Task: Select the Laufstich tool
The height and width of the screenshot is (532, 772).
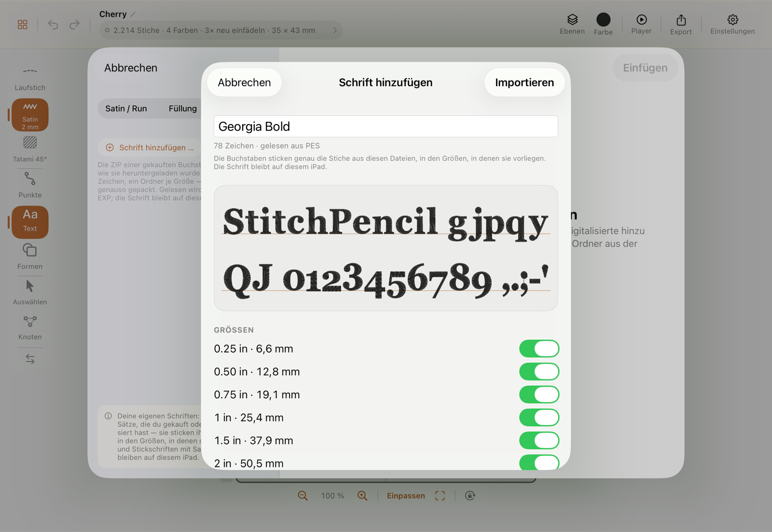Action: point(30,79)
